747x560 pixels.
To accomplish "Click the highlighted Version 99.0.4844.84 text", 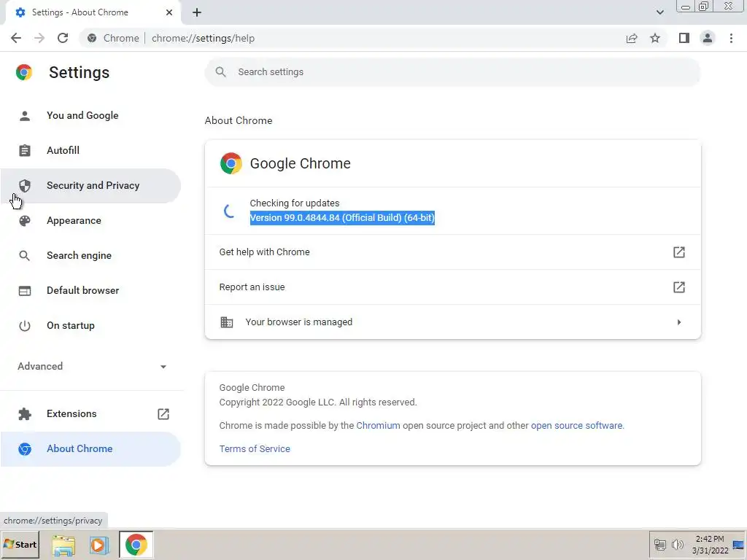I will tap(342, 217).
